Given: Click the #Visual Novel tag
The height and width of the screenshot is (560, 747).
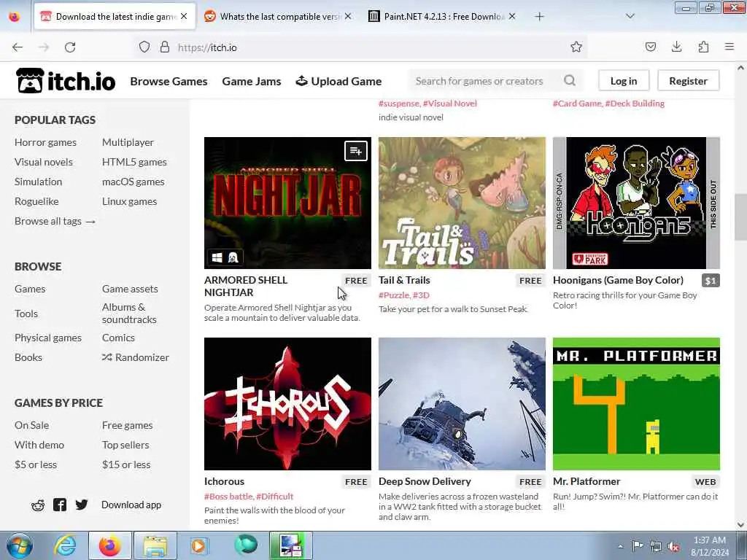Looking at the screenshot, I should 449,104.
